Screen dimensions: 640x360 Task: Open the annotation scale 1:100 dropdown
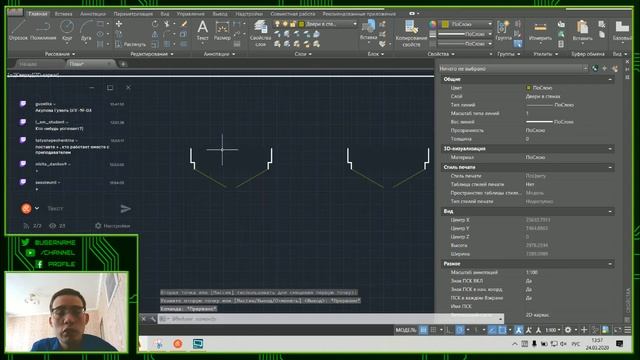tap(553, 330)
